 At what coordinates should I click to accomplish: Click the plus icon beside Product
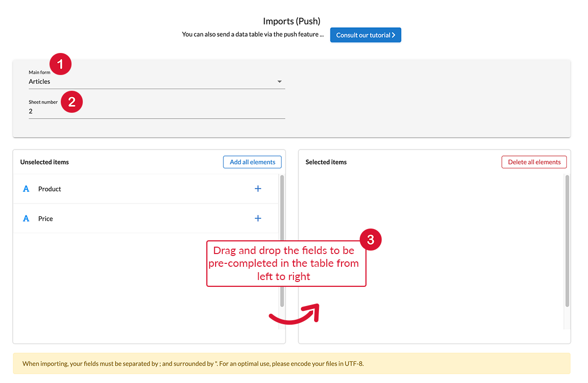click(258, 189)
